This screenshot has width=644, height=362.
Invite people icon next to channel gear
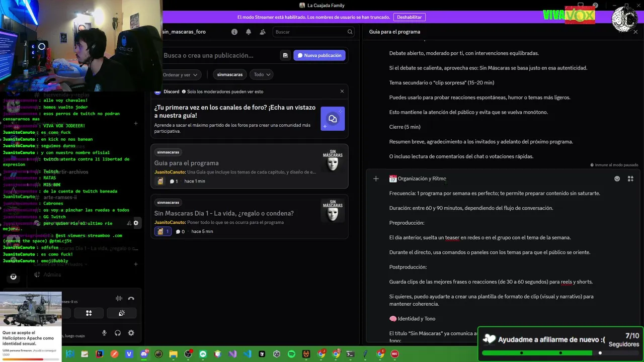[129, 223]
